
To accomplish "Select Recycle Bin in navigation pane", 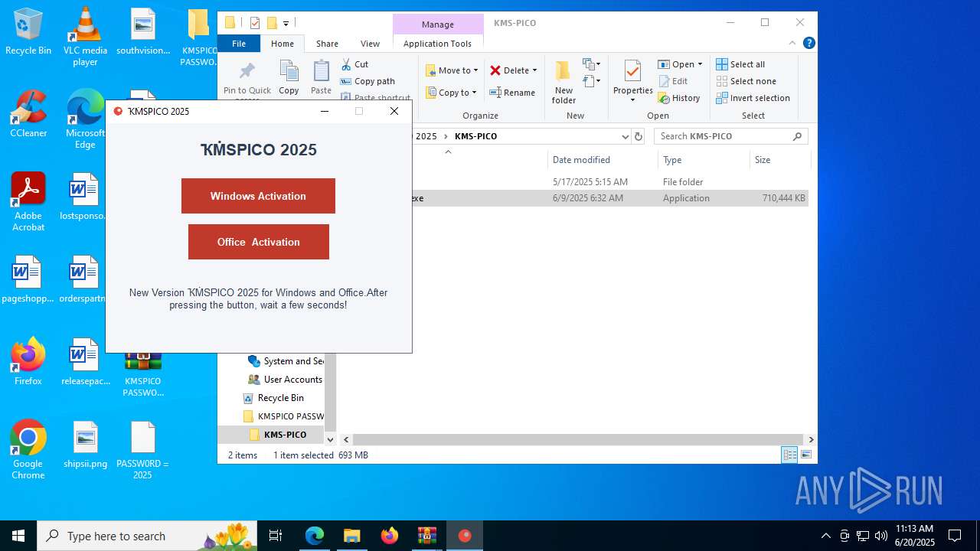I will (x=273, y=398).
